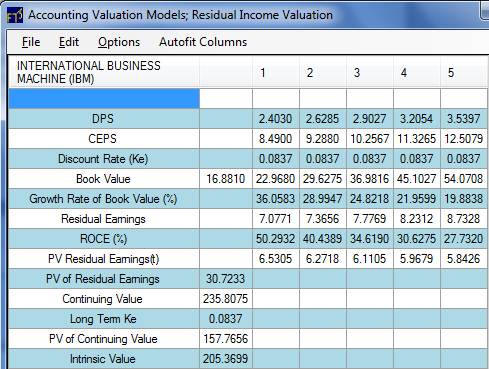Click the CEPS value 8.4900 cell
The height and width of the screenshot is (369, 489).
coord(276,139)
